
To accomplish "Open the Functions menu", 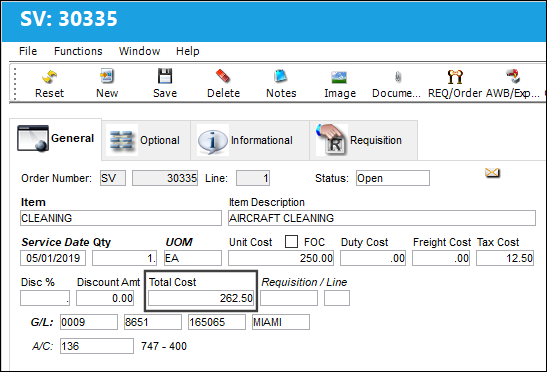I will click(x=78, y=51).
